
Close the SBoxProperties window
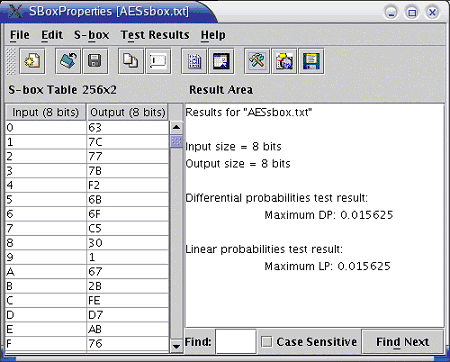tap(432, 13)
